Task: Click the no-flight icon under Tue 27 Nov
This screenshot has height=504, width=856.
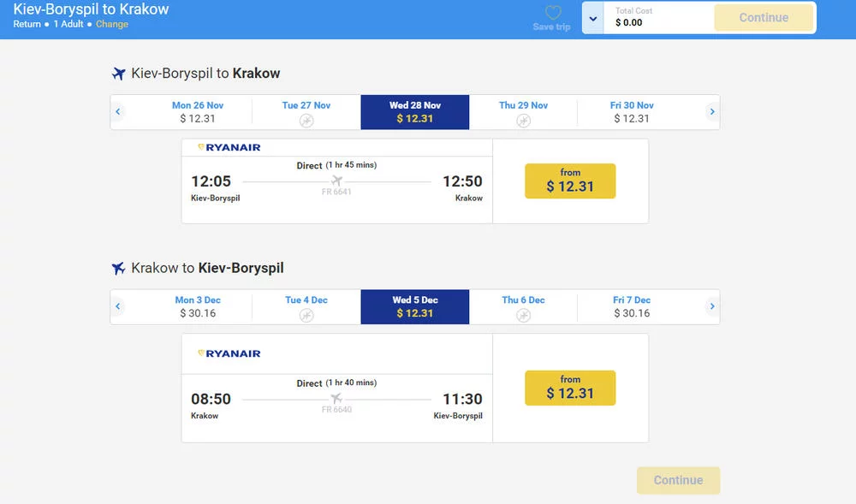Action: point(306,121)
